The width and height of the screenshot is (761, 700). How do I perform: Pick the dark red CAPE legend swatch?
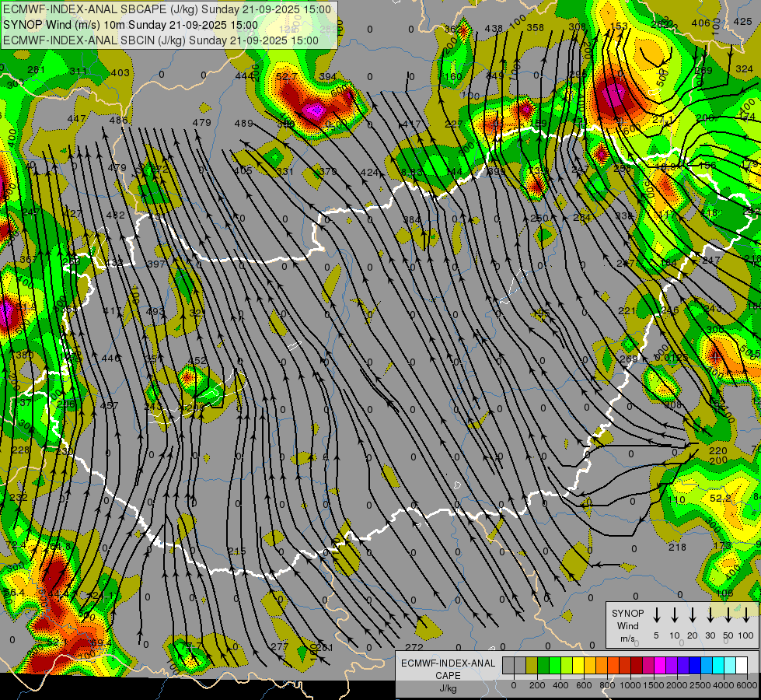tap(637, 666)
